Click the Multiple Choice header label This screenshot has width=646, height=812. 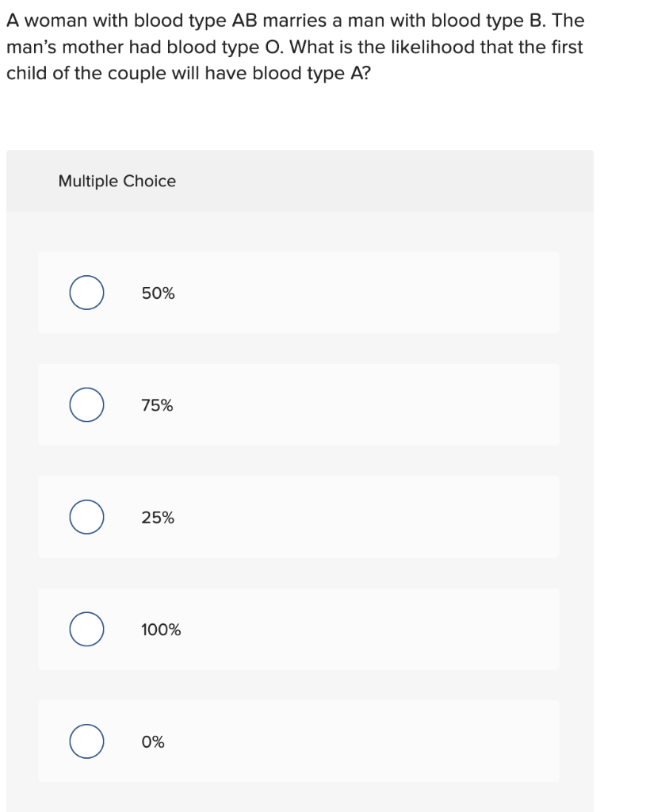click(117, 181)
